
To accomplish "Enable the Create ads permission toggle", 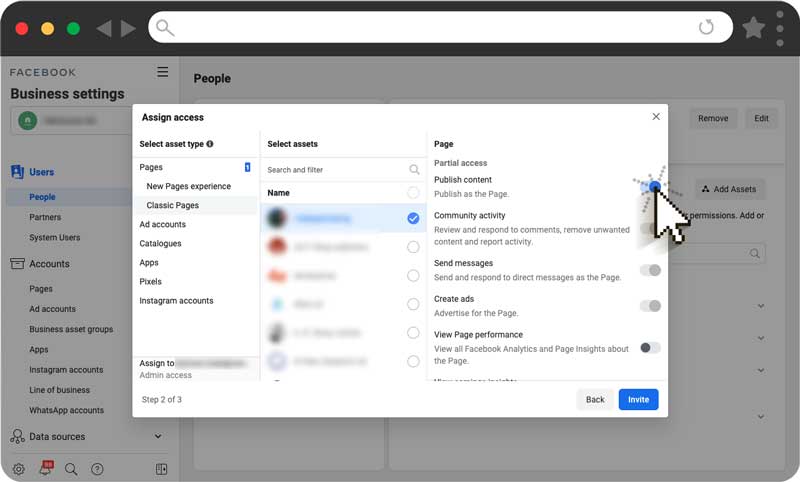I will (x=650, y=306).
